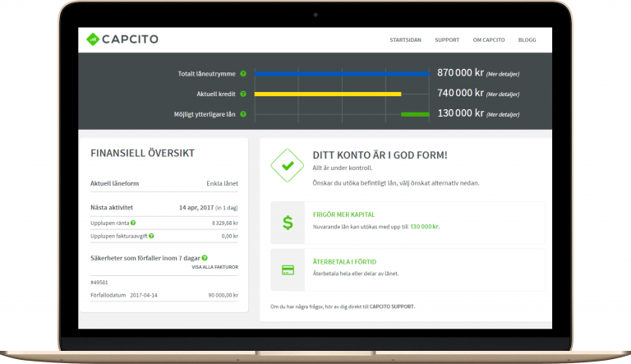Click the Enkla lånet value

[222, 183]
